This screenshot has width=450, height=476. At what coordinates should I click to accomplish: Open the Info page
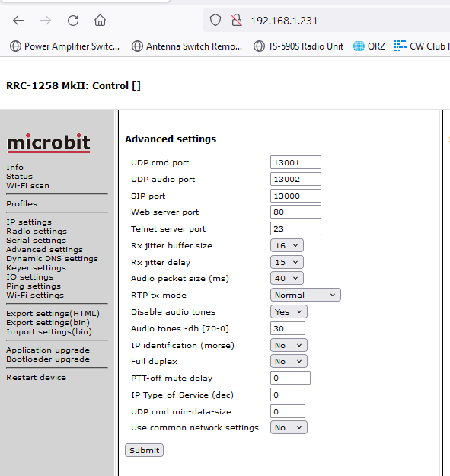coord(15,168)
